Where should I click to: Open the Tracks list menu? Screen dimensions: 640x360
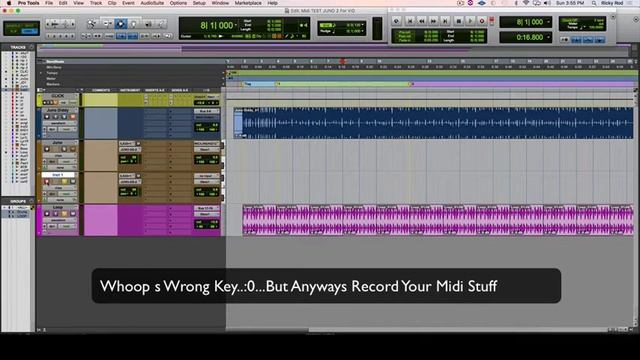point(31,47)
